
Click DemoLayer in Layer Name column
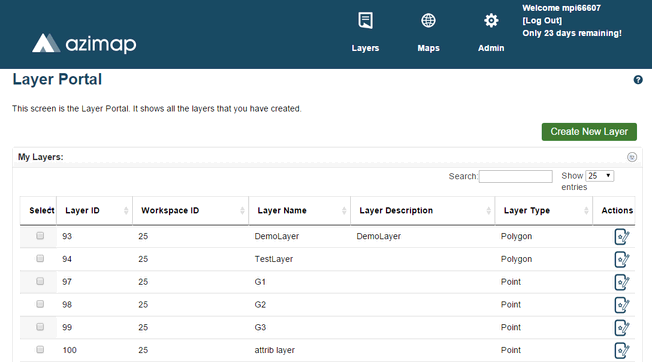click(x=277, y=236)
